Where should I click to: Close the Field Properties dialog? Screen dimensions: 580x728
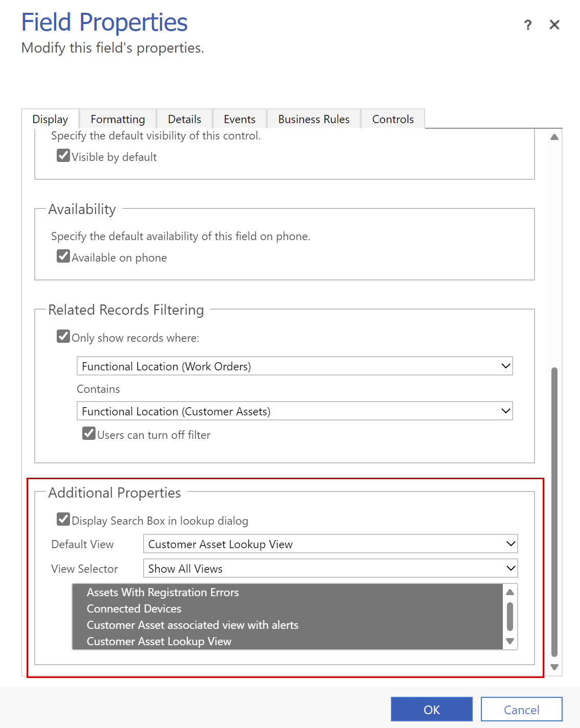pyautogui.click(x=554, y=25)
